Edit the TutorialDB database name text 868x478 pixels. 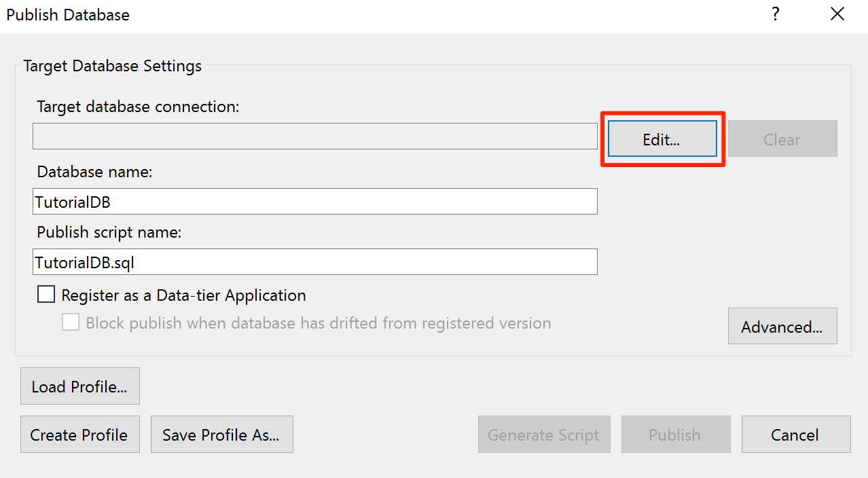pyautogui.click(x=314, y=201)
